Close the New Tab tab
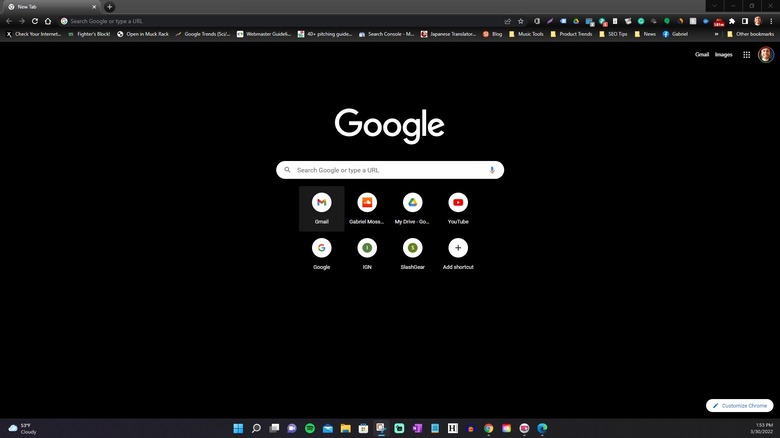Image resolution: width=780 pixels, height=438 pixels. (x=94, y=6)
